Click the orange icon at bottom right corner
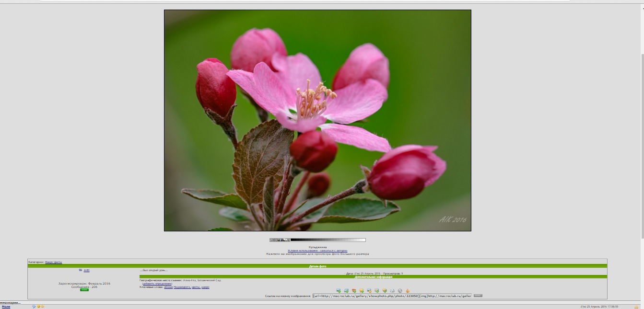The image size is (644, 309). [636, 307]
